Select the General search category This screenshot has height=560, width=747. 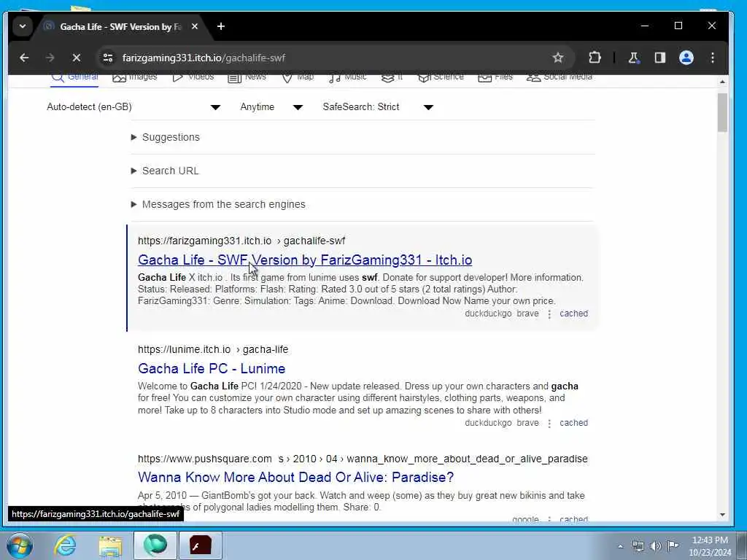pyautogui.click(x=75, y=77)
